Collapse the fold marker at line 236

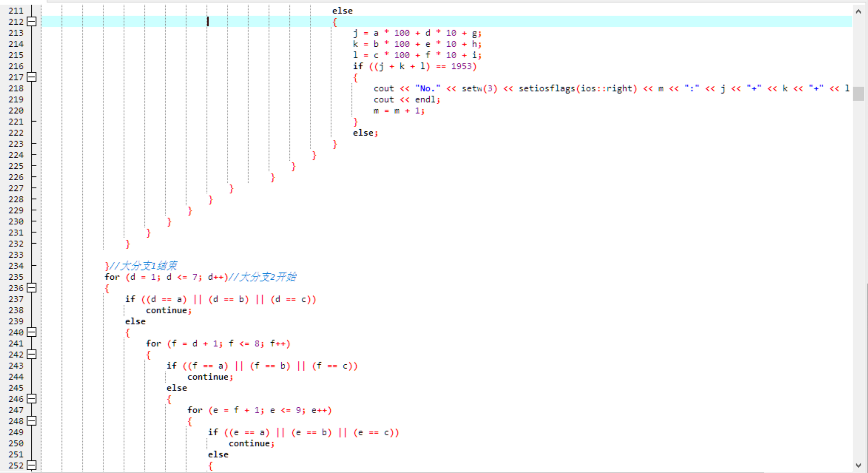point(32,288)
